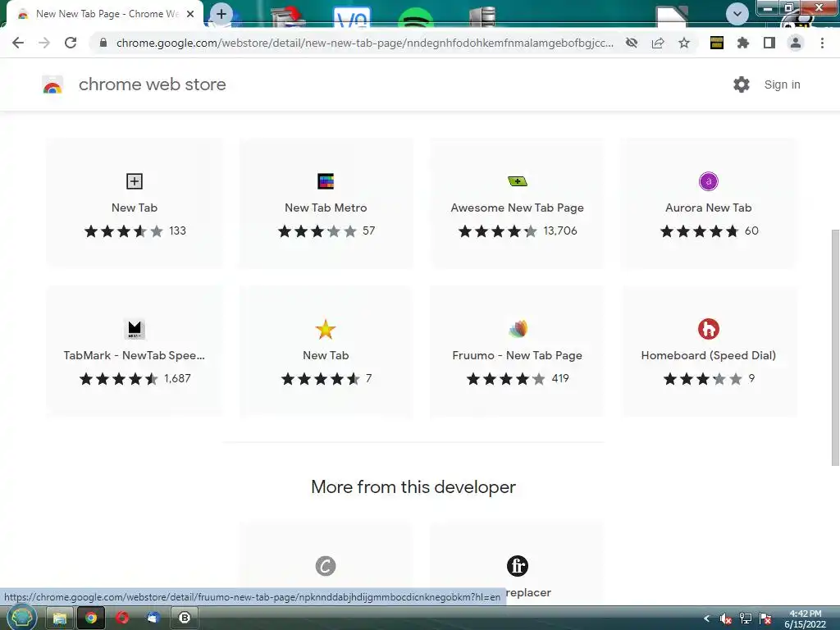Sign in to Chrome Web Store
This screenshot has height=630, width=840.
coord(782,84)
